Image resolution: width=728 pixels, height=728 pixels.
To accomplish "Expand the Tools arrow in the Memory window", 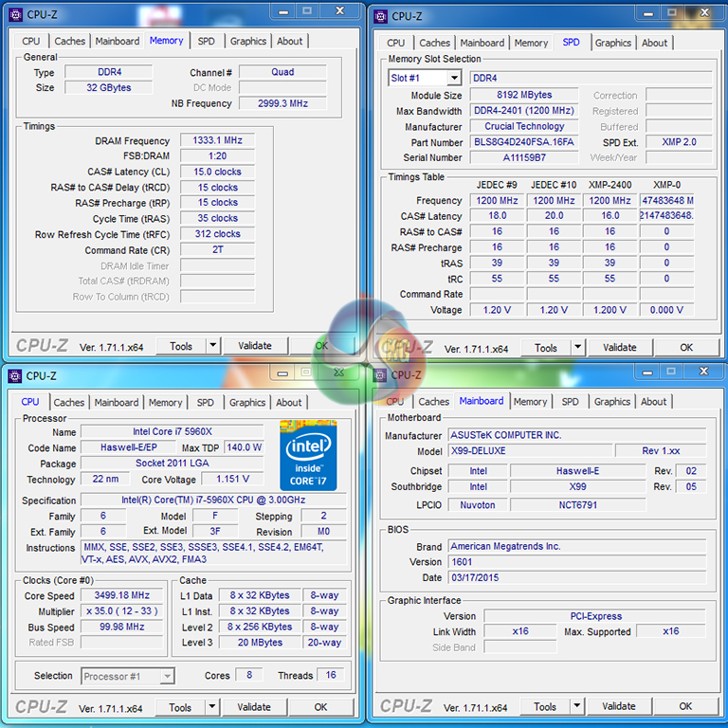I will click(x=212, y=346).
